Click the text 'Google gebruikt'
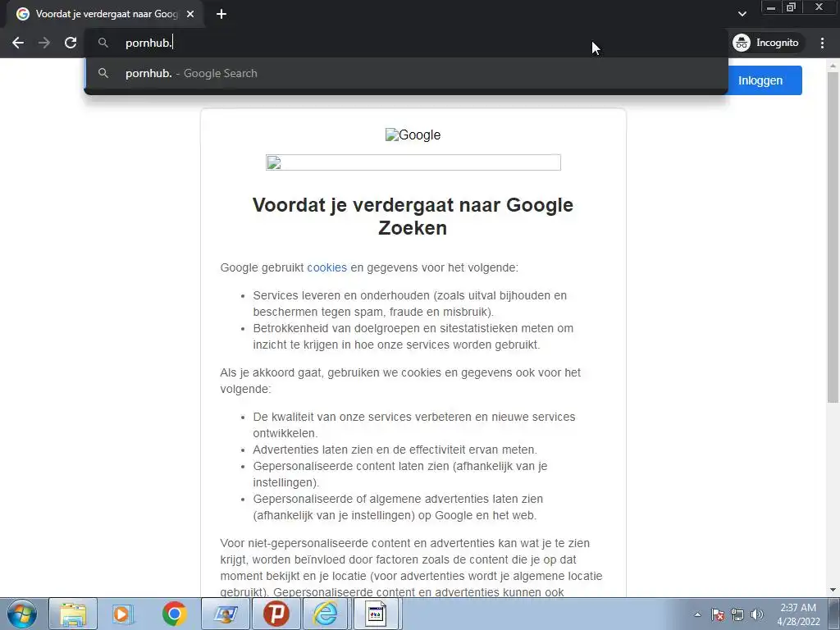The width and height of the screenshot is (840, 630). [262, 267]
